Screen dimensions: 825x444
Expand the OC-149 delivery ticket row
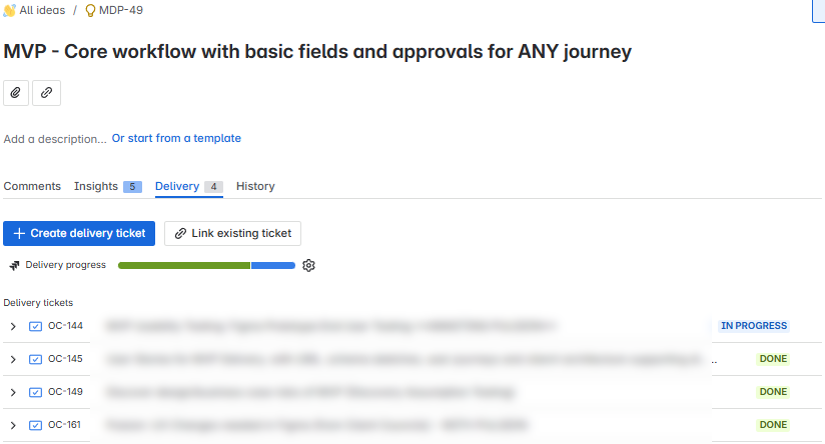[13, 392]
